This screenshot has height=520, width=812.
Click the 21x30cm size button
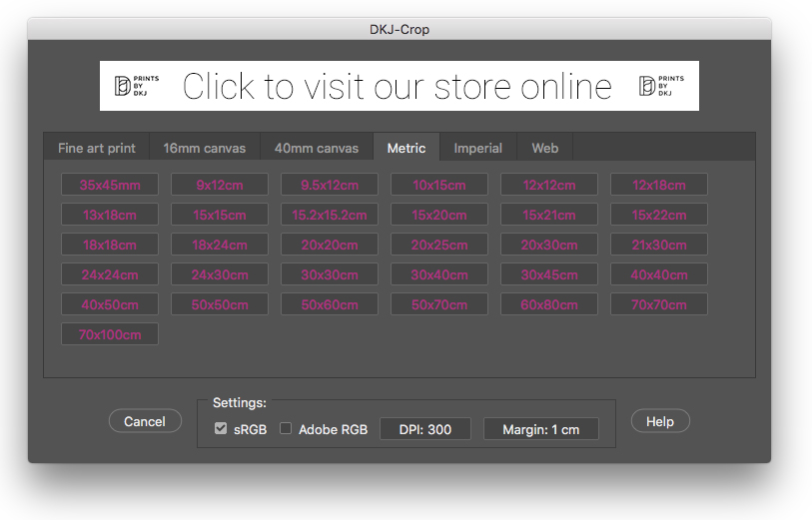pos(659,245)
